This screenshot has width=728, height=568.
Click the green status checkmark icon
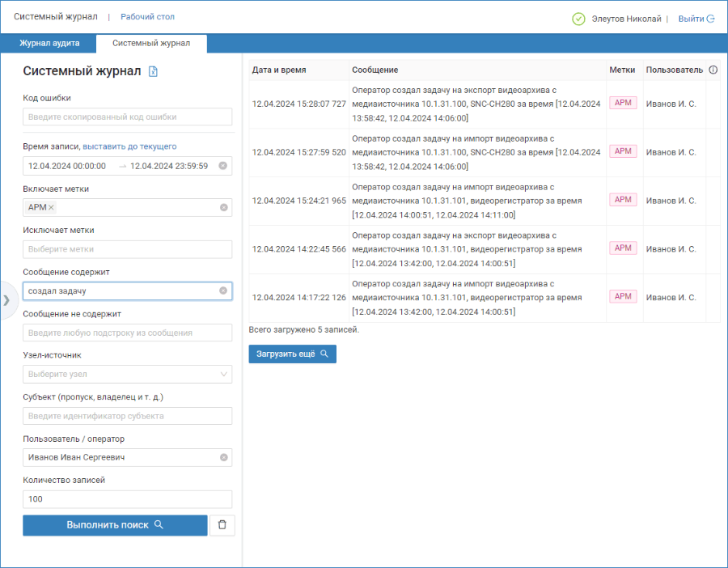578,19
